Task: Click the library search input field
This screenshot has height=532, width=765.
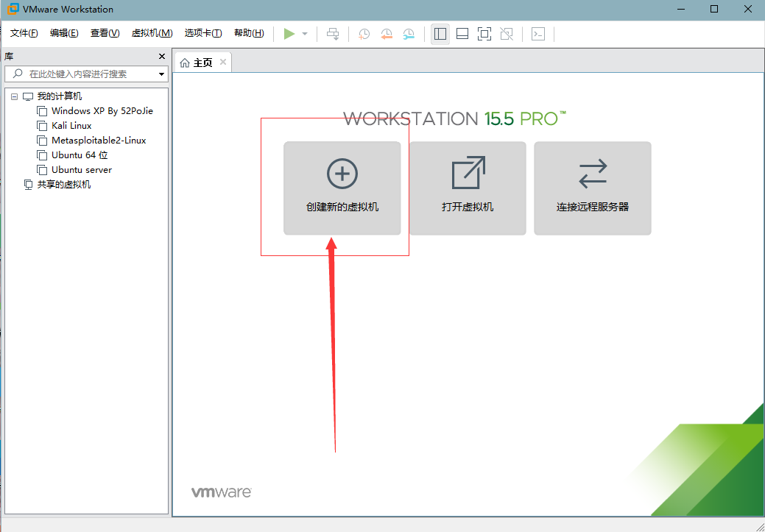Action: coord(86,74)
